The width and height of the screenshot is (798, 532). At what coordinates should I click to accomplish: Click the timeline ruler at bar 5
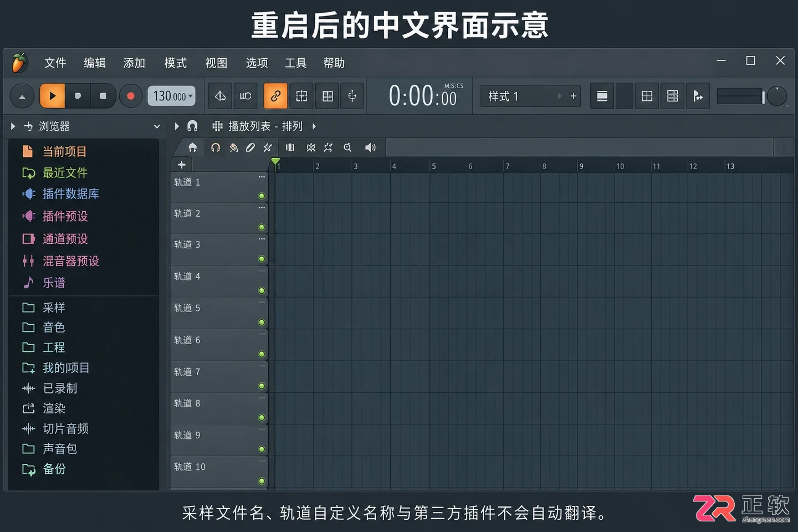433,166
